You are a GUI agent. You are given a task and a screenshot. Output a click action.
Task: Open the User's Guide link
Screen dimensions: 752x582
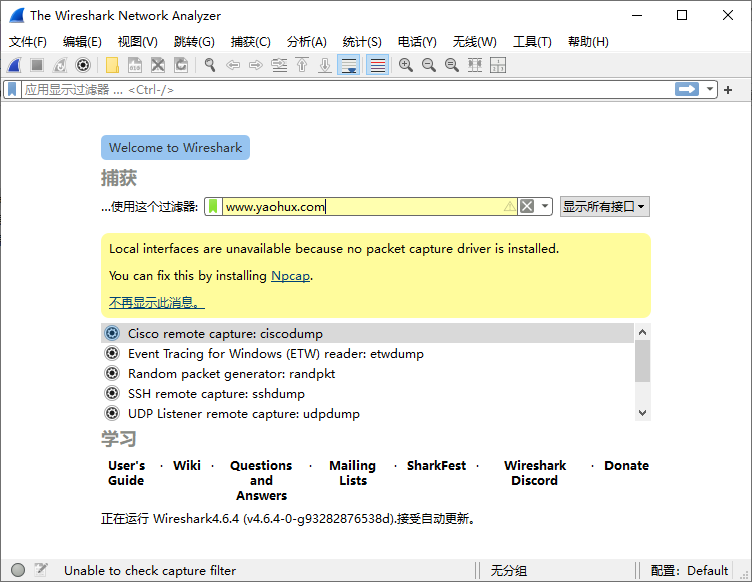pos(126,473)
